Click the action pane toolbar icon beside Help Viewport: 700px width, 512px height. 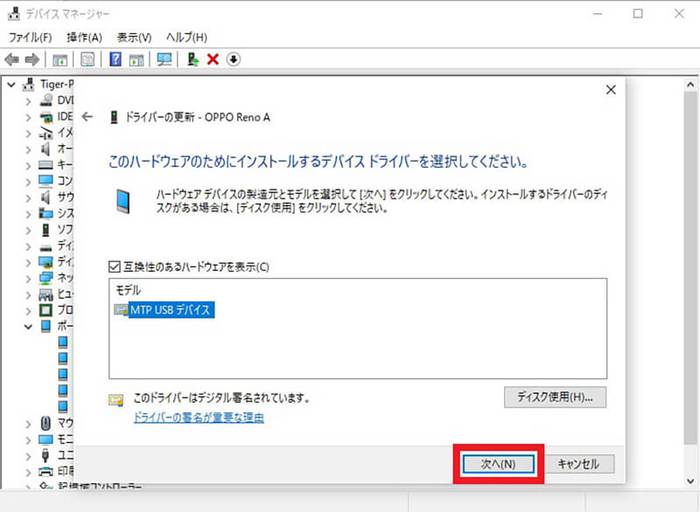137,59
